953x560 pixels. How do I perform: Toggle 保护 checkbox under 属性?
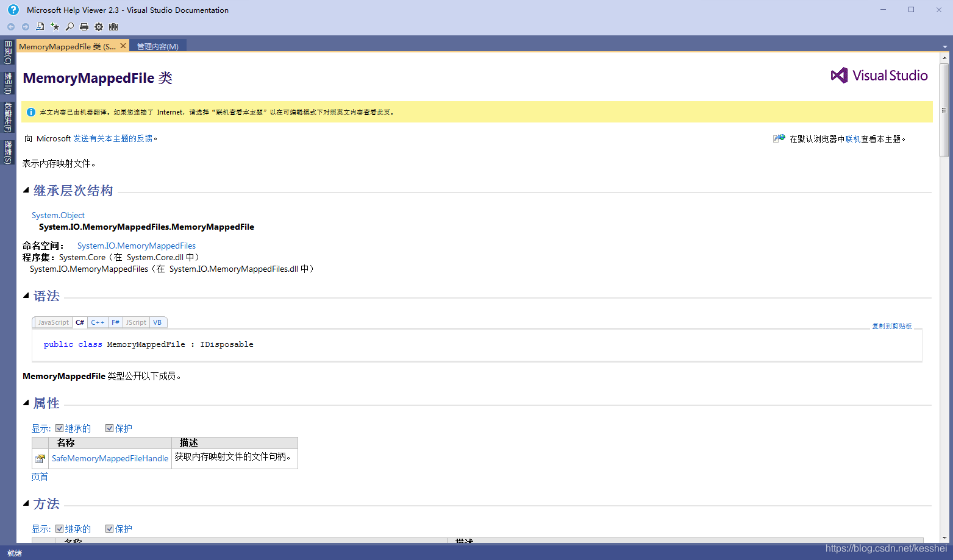[109, 428]
